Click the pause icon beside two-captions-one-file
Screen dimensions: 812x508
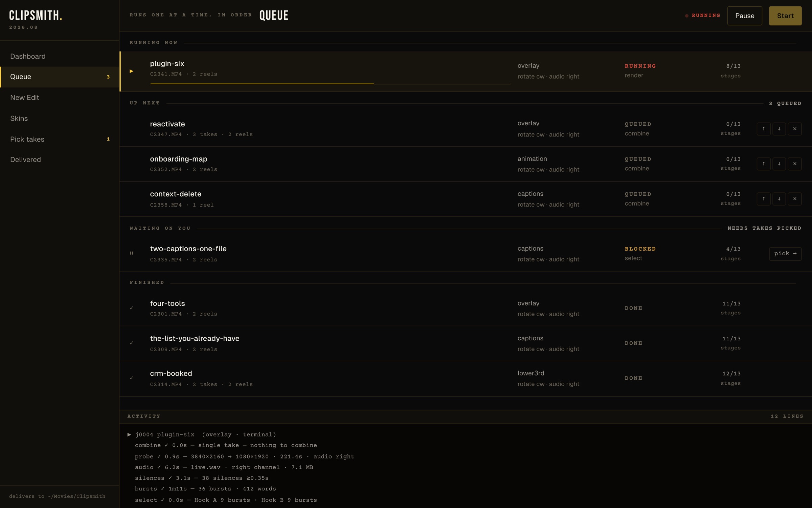132,253
